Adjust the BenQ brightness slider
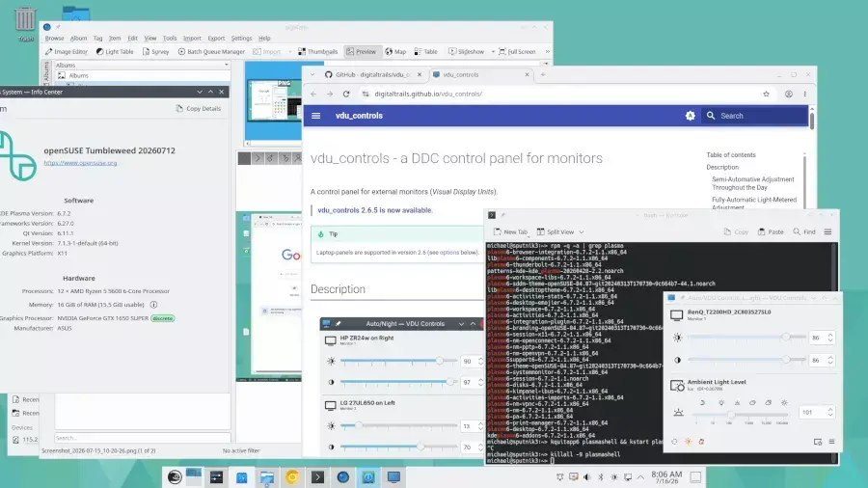The height and width of the screenshot is (488, 868). click(x=746, y=337)
